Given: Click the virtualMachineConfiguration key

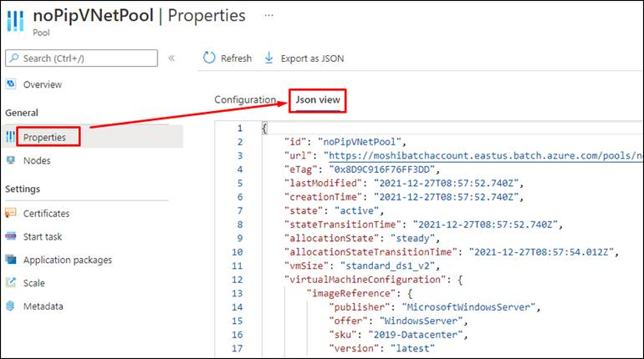Looking at the screenshot, I should coord(365,280).
